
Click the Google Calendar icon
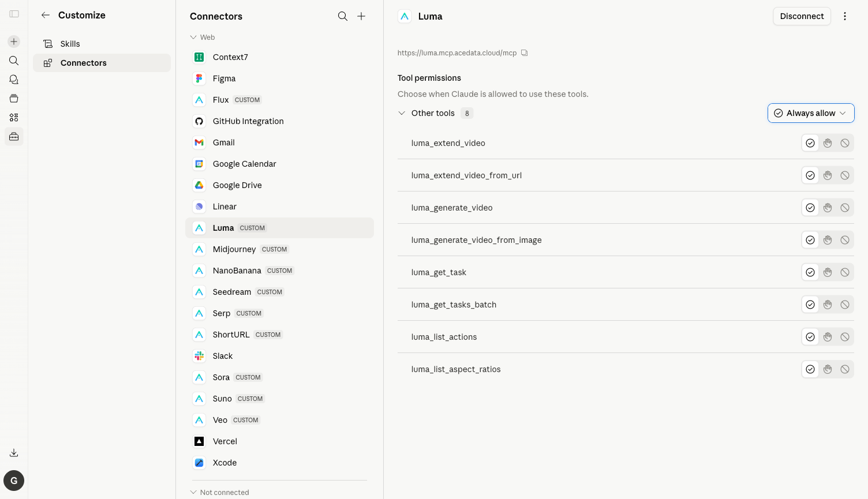pyautogui.click(x=199, y=164)
